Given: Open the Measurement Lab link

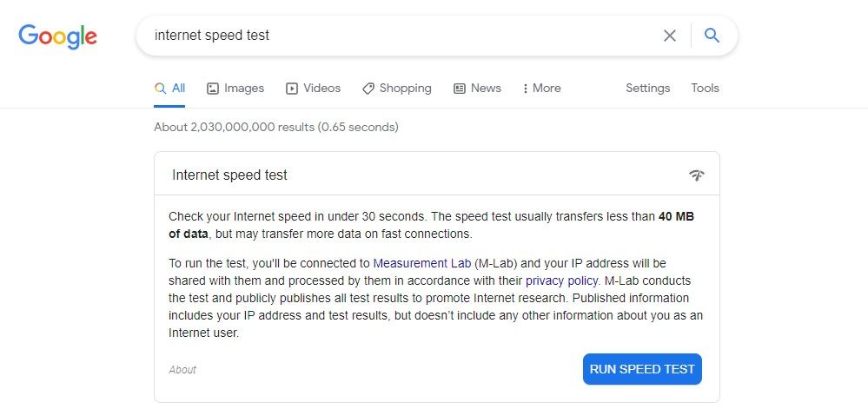Looking at the screenshot, I should (x=421, y=263).
